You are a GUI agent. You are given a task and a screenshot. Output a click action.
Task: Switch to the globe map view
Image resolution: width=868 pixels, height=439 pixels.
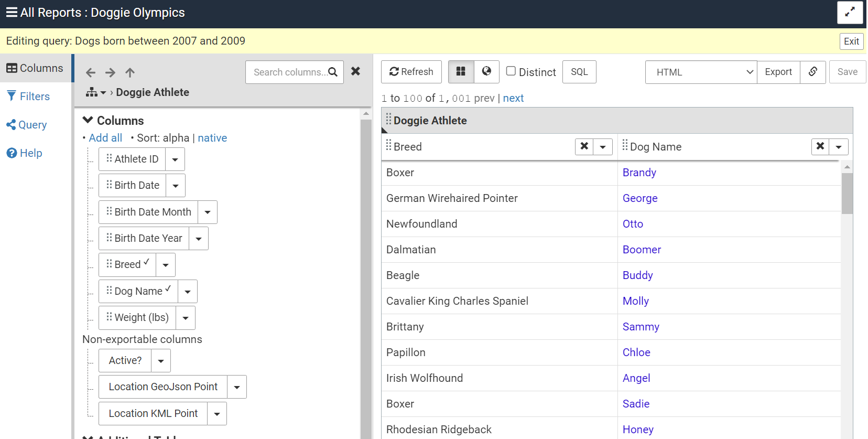486,72
